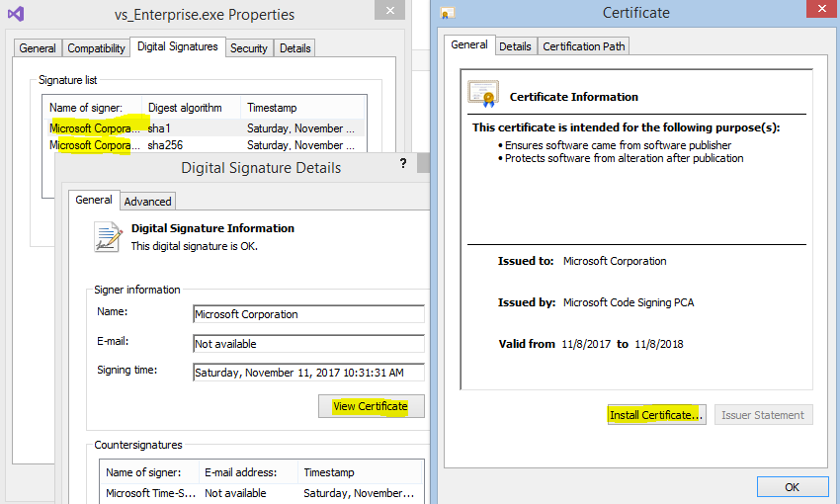Screen dimensions: 840x504
Task: Click the greyed Issuer Statement button
Action: point(763,414)
